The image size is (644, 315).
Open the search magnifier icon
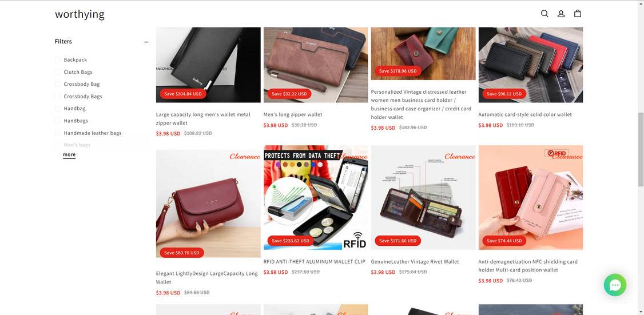point(544,14)
